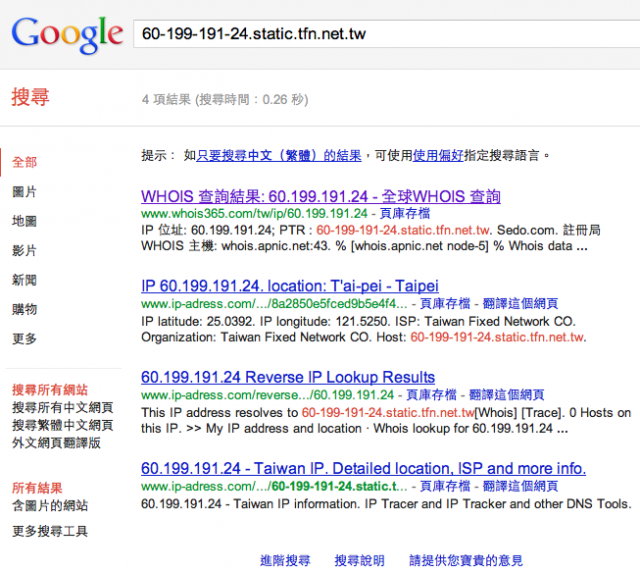The width and height of the screenshot is (640, 573).
Task: Select 所有結果 filter
Action: click(37, 488)
